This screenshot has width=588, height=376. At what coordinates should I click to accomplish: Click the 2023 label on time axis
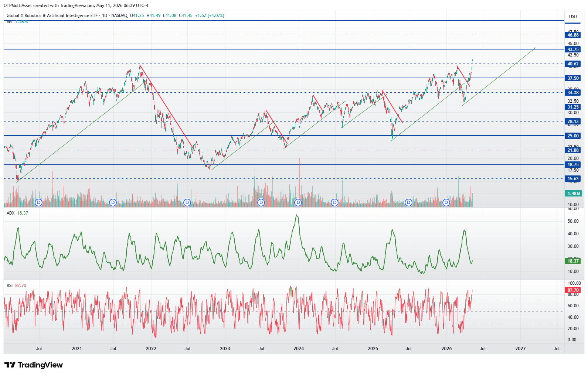[x=225, y=349]
